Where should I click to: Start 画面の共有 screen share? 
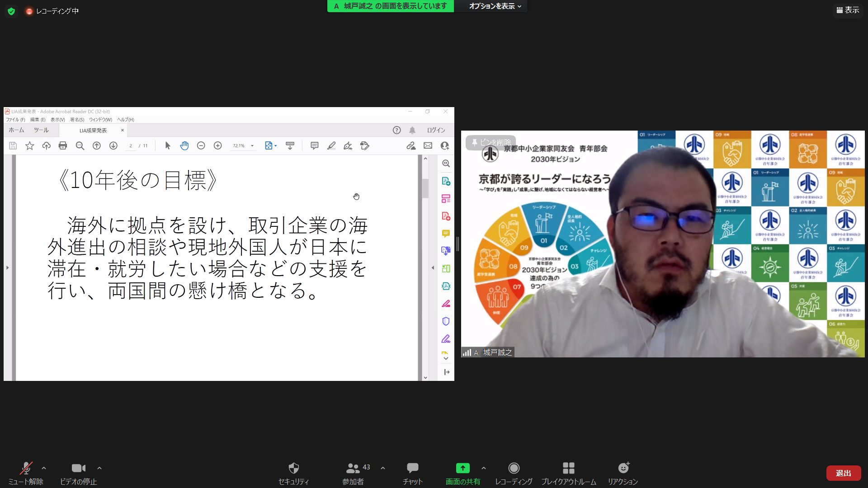pos(463,473)
